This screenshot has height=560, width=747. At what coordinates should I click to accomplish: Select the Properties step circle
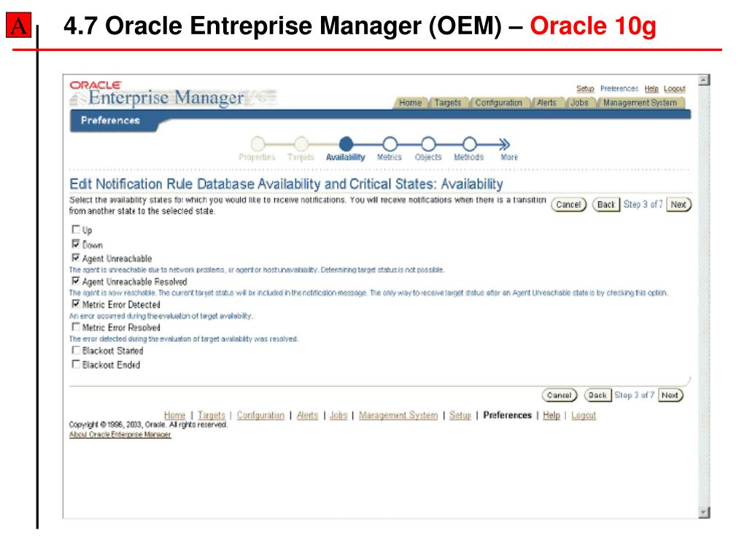(x=258, y=144)
